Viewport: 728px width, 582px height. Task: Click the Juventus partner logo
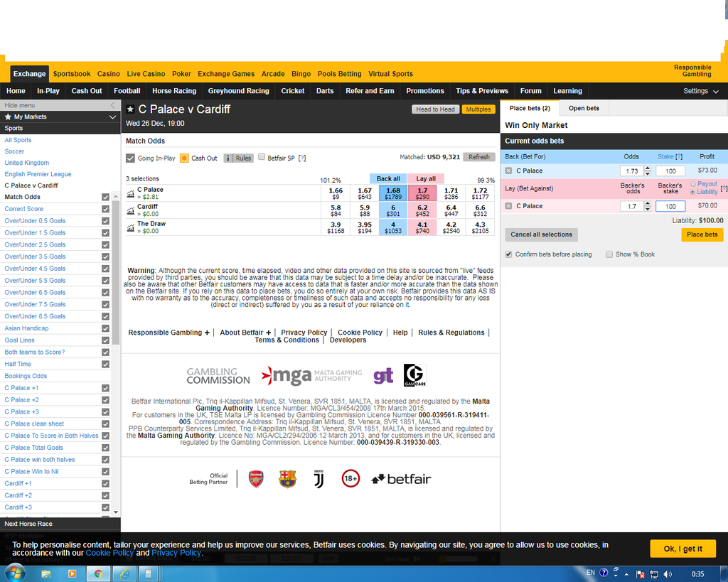(x=318, y=479)
